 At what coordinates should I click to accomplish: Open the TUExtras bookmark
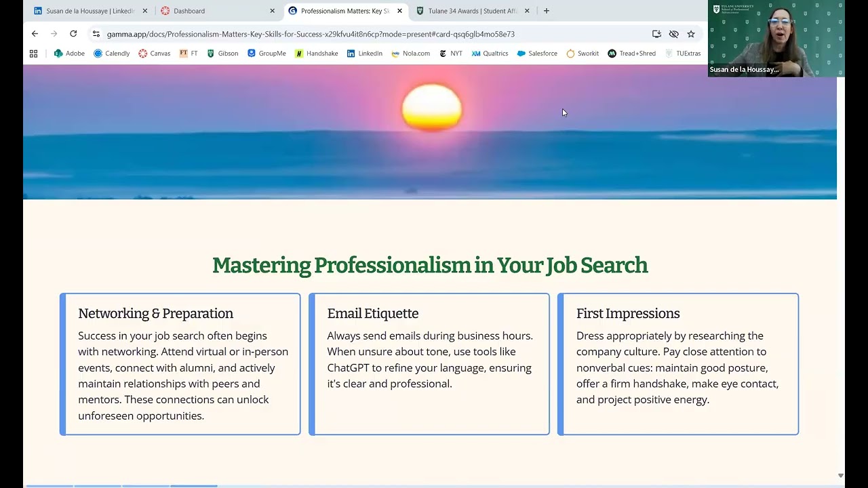pyautogui.click(x=683, y=54)
